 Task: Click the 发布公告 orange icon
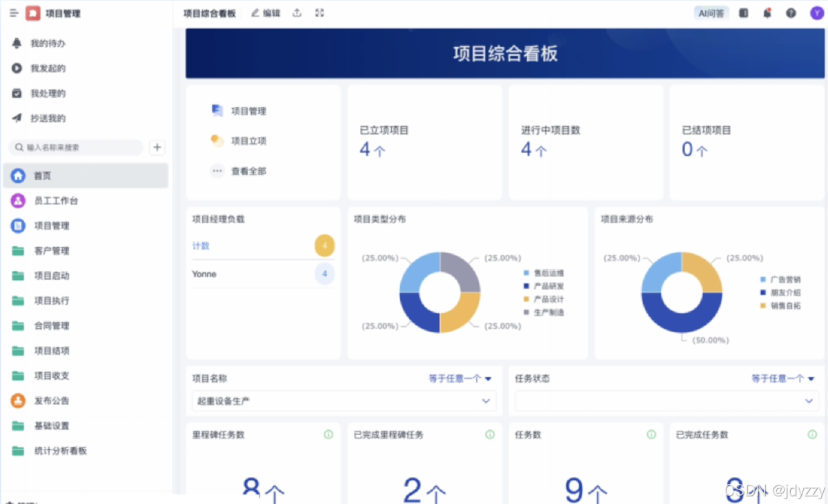point(18,401)
